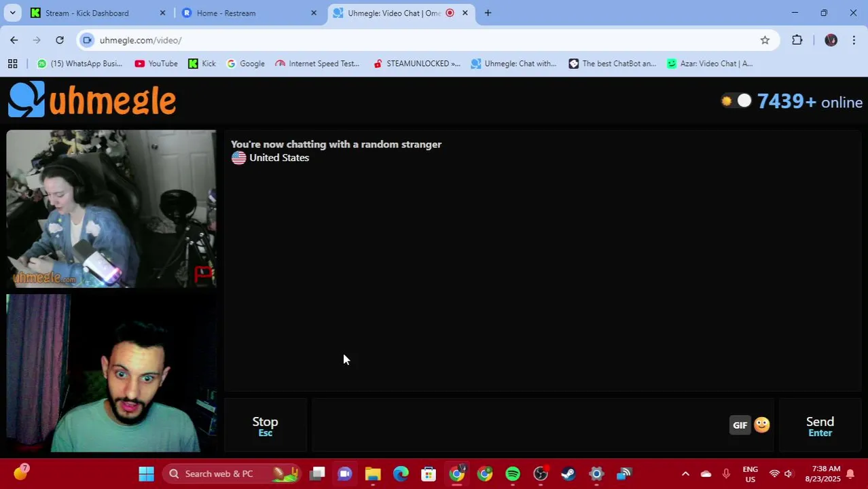Open a new browser tab

(x=488, y=13)
